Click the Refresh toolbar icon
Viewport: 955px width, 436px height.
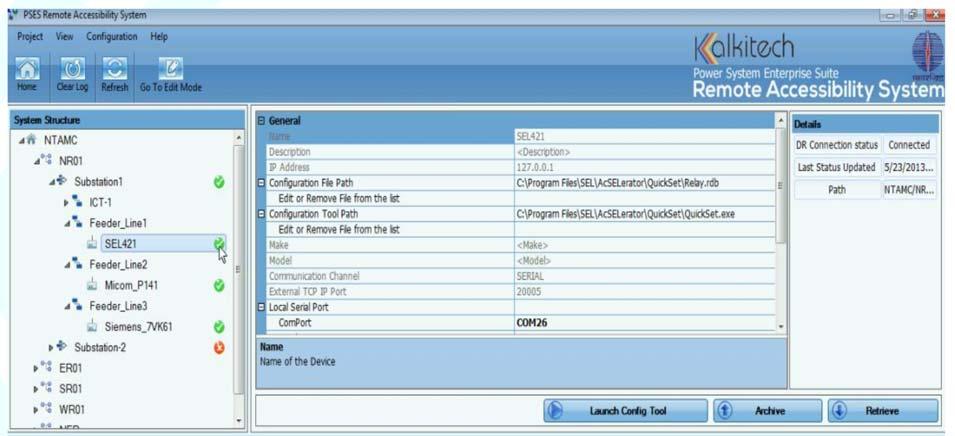(115, 68)
